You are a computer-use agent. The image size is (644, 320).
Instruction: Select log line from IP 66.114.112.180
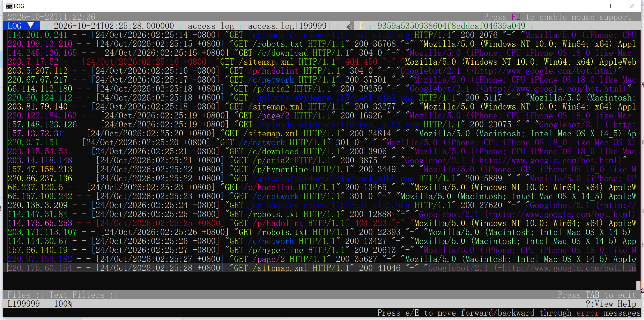pos(322,89)
